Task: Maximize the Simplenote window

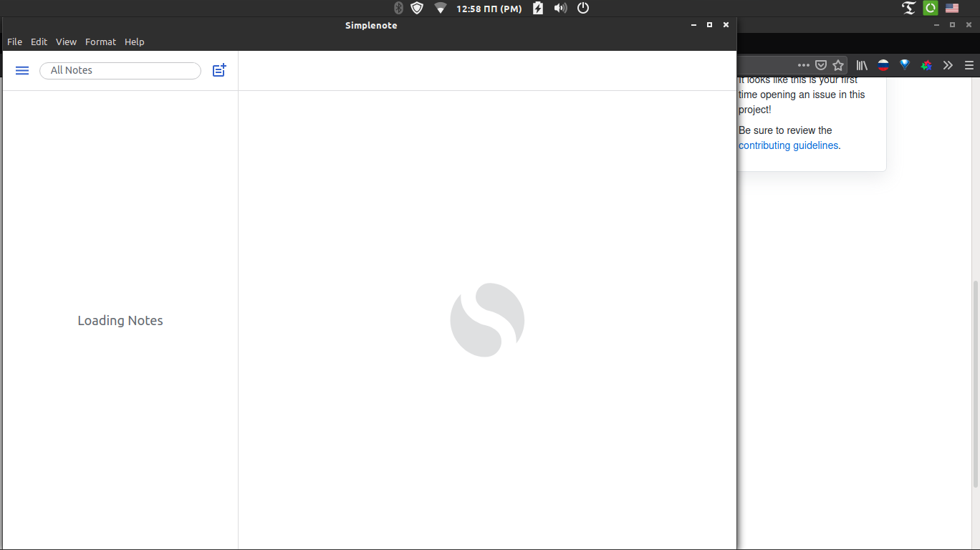Action: pos(709,25)
